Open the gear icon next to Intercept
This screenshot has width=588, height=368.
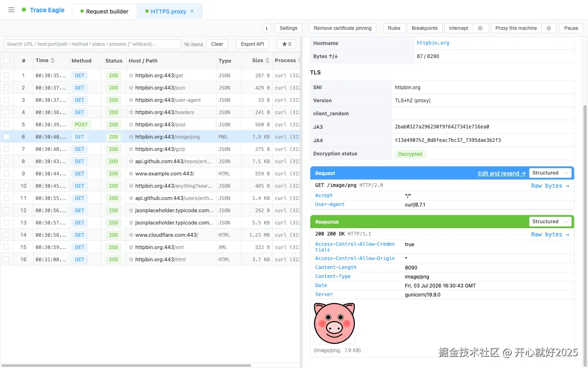click(x=480, y=28)
